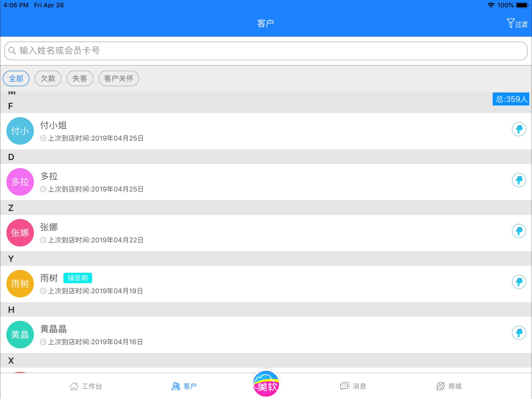Click 上次到店时间:2019年04月19日 text
Viewport: 532px width, 399px height.
tap(96, 291)
